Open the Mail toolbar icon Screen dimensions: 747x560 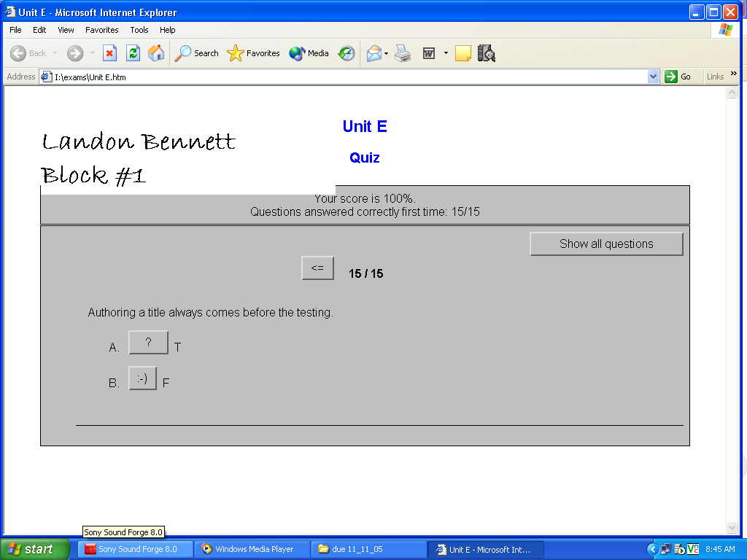tap(374, 53)
